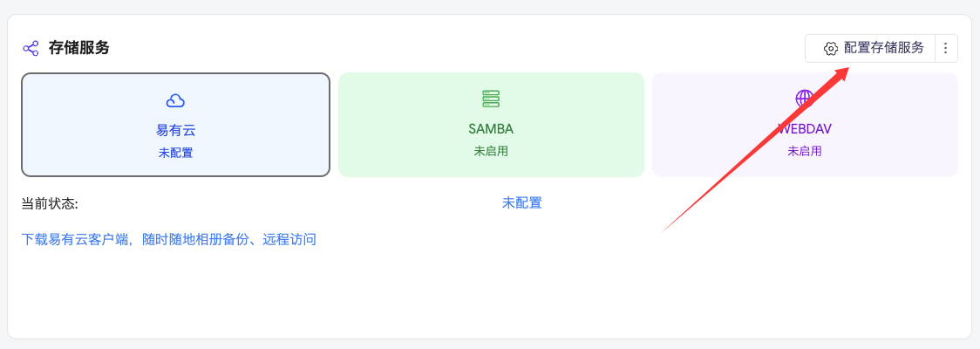Click 未配置 status under 易有云
This screenshot has width=980, height=349.
pyautogui.click(x=175, y=153)
